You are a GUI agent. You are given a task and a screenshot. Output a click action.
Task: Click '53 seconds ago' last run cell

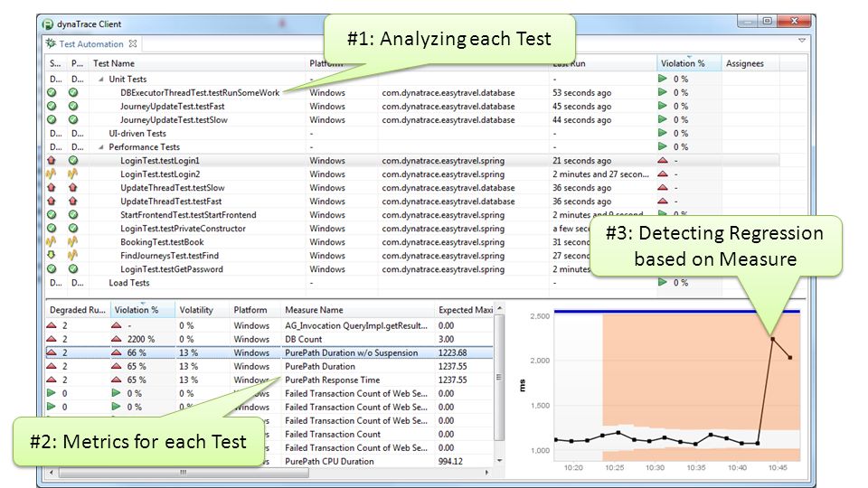[x=581, y=93]
